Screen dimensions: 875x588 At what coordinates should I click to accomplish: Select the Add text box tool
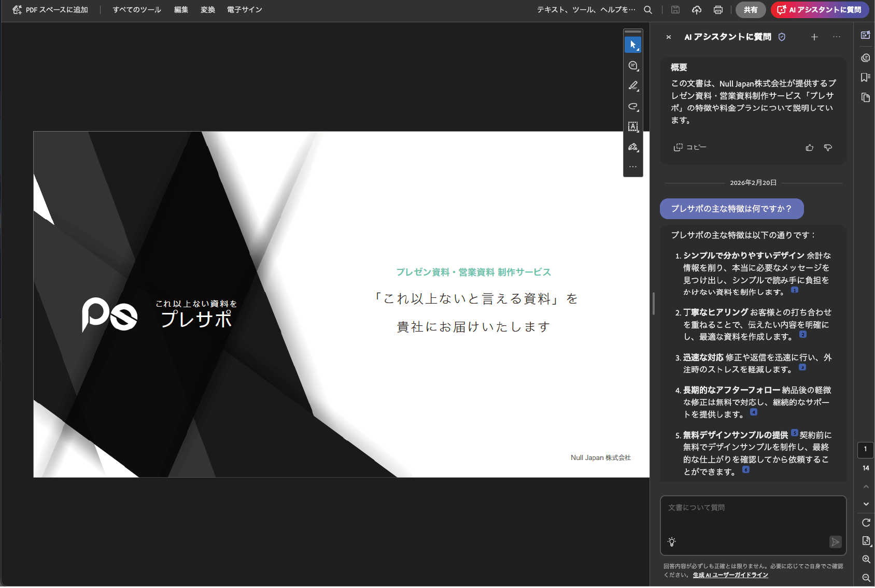633,127
